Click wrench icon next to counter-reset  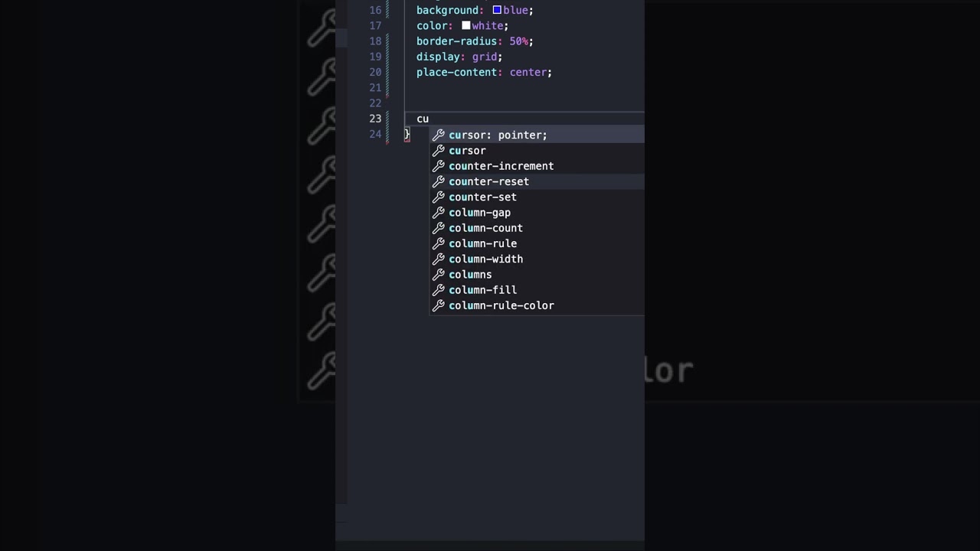439,181
